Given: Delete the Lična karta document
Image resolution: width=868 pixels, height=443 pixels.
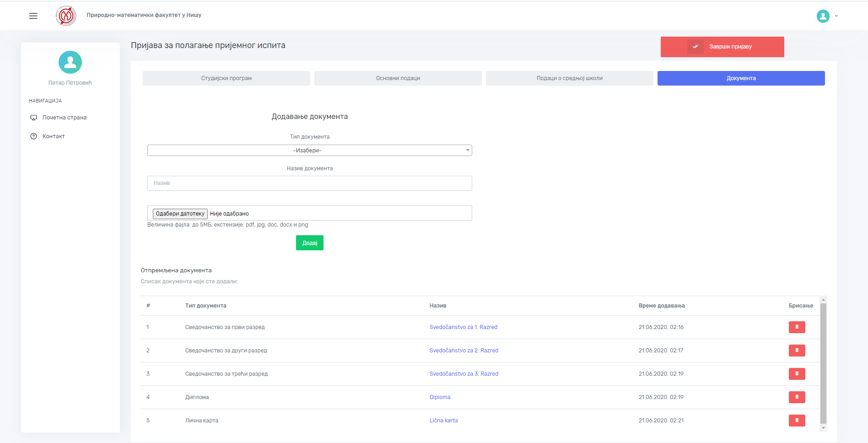Looking at the screenshot, I should (797, 421).
